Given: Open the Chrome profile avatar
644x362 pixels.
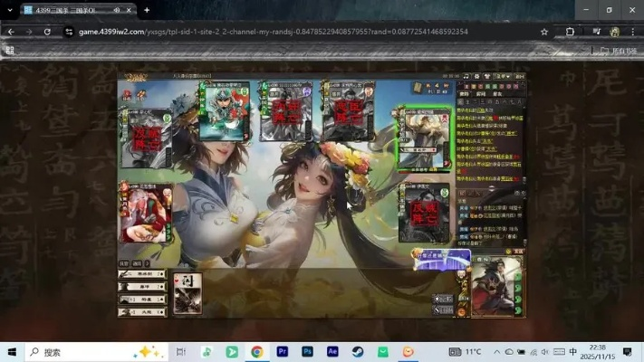Looking at the screenshot, I should coord(615,32).
